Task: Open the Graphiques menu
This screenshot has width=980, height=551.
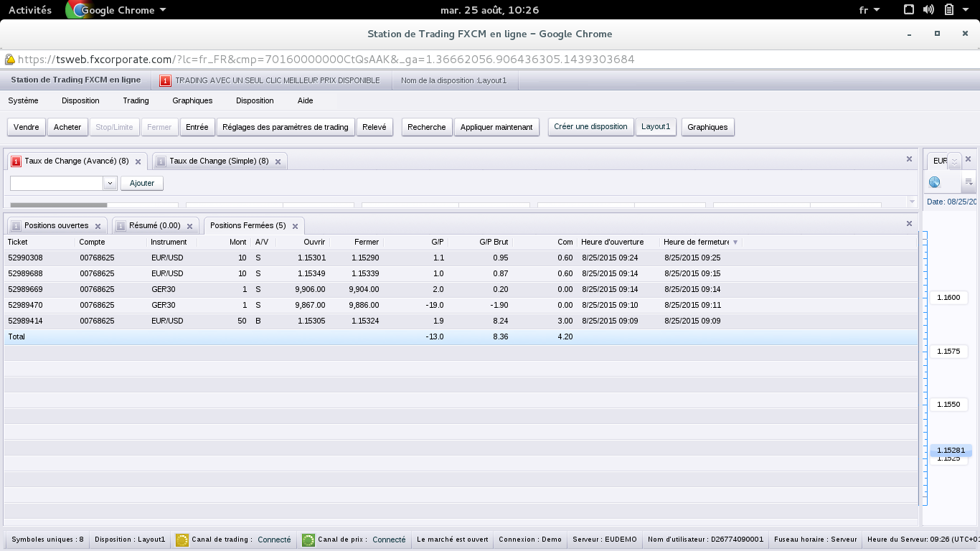Action: pos(192,100)
